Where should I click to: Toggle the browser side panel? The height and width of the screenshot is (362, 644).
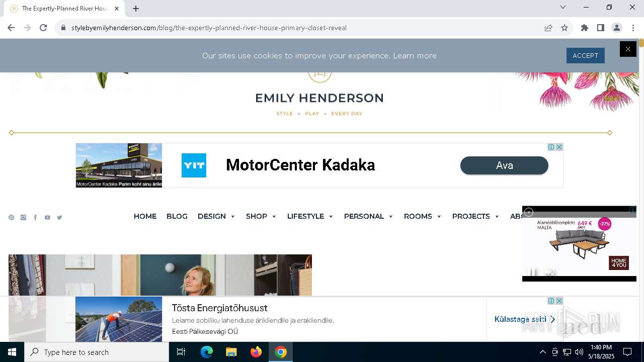coord(601,28)
